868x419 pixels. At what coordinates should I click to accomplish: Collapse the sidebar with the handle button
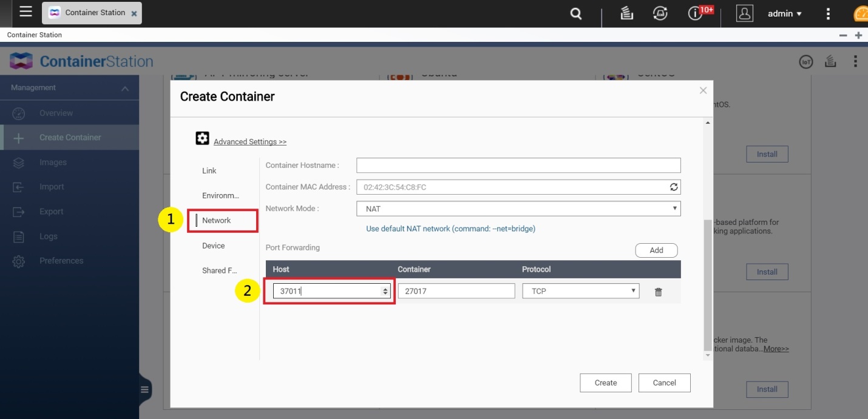pyautogui.click(x=144, y=389)
